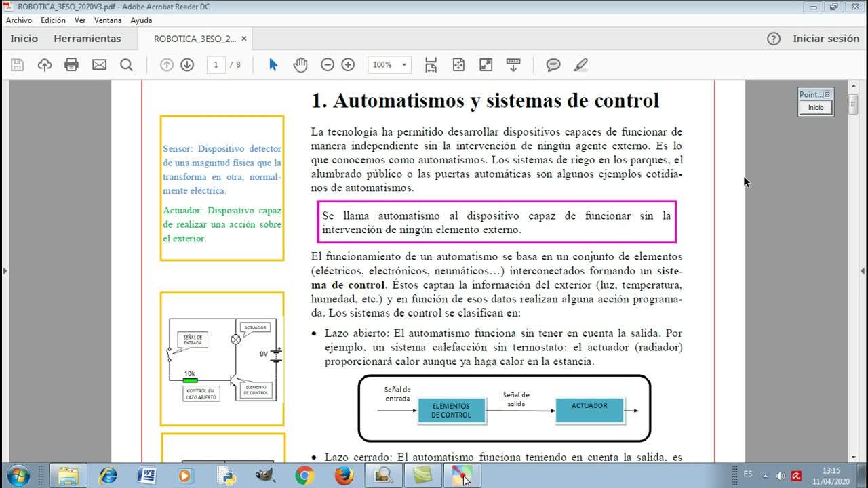This screenshot has width=868, height=488.
Task: Print the document with the printer icon
Action: tap(71, 65)
